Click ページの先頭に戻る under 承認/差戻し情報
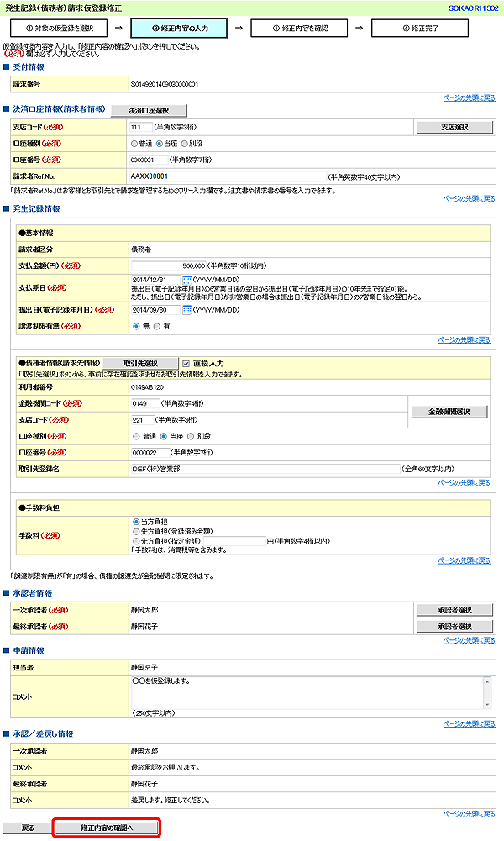The height and width of the screenshot is (841, 504). pyautogui.click(x=470, y=814)
